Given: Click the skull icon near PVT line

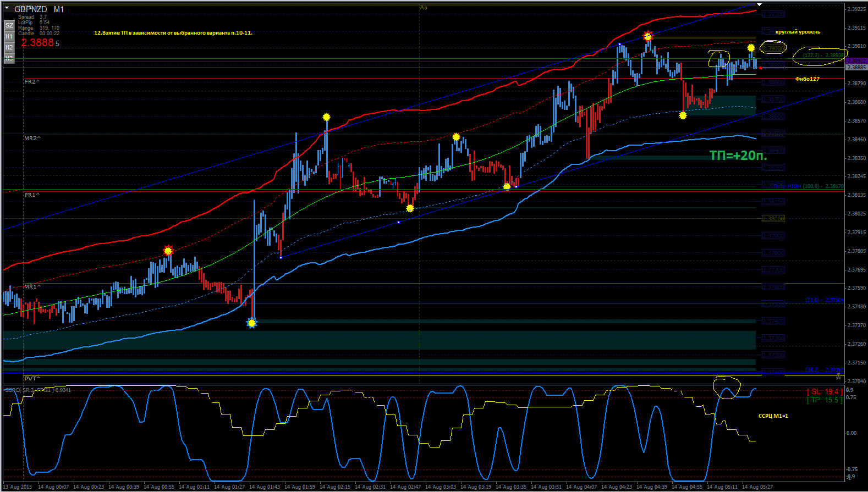Looking at the screenshot, I should point(838,376).
